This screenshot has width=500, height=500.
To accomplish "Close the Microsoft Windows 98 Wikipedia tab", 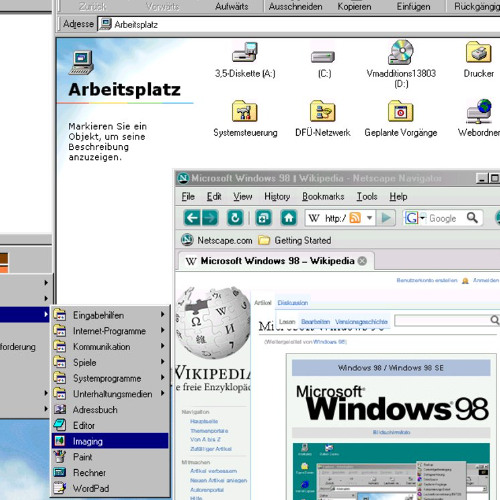I will [362, 261].
